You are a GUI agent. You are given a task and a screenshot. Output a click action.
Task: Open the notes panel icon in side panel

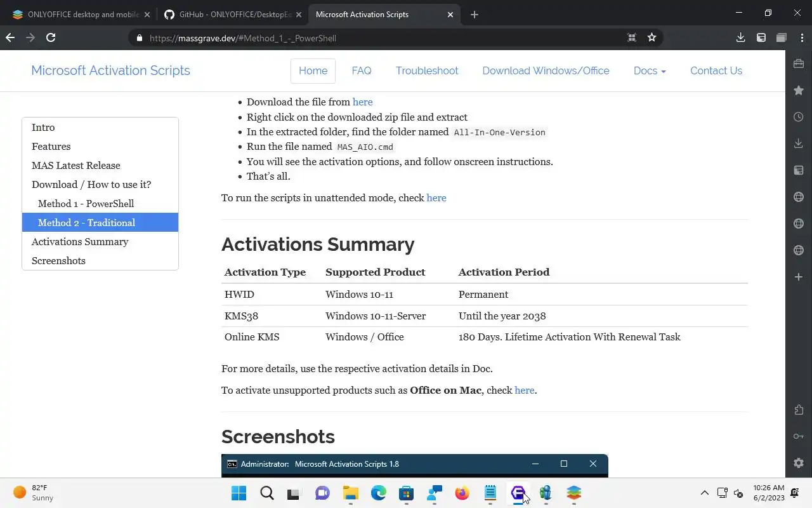pos(799,170)
